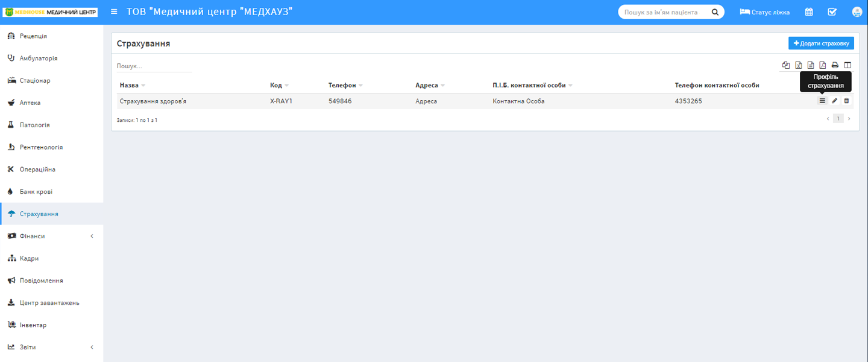Screen dimensions: 868x362
Task: Click the Контактна Особа cell
Action: point(518,101)
